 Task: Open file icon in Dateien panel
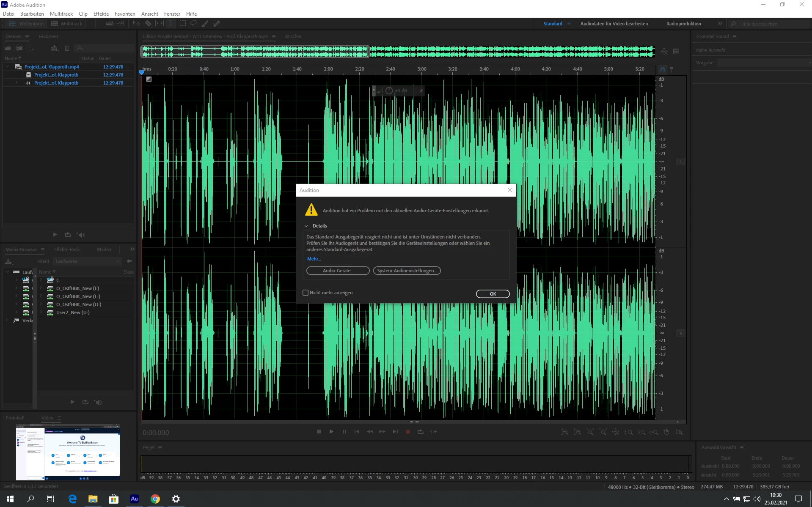8,48
